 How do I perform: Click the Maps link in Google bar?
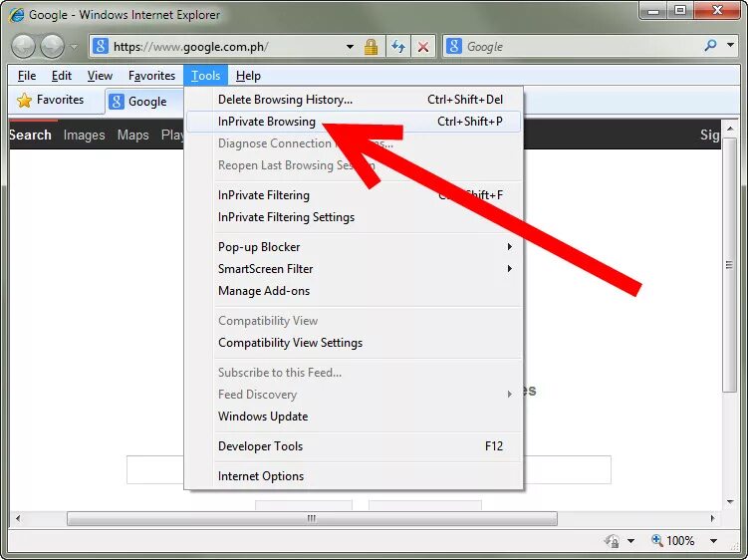[133, 136]
